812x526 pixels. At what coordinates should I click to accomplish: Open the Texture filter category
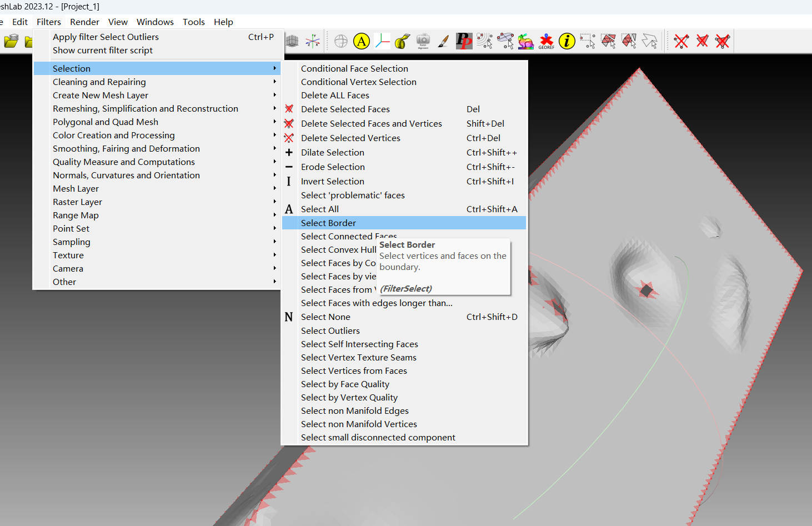[x=157, y=255]
